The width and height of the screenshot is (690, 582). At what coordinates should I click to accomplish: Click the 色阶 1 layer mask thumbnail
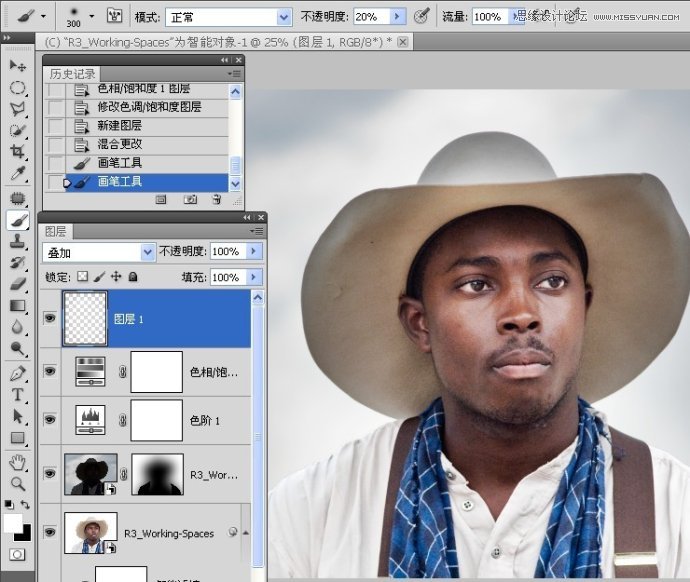coord(157,420)
